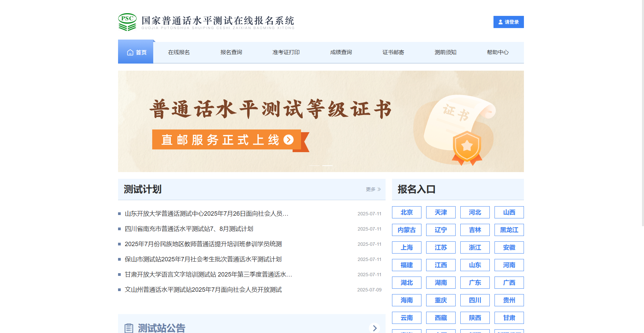Screen dimensions: 644x333
Task: Open the 在线报名 menu
Action: tap(179, 52)
